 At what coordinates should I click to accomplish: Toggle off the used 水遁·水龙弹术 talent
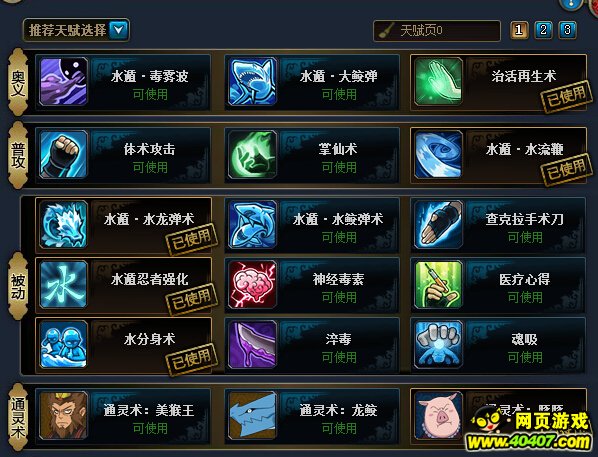[124, 225]
